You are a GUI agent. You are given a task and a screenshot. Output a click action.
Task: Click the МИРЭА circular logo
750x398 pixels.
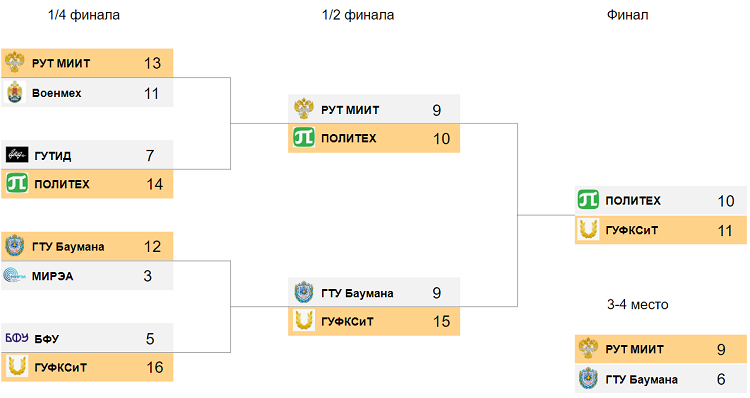pos(15,276)
